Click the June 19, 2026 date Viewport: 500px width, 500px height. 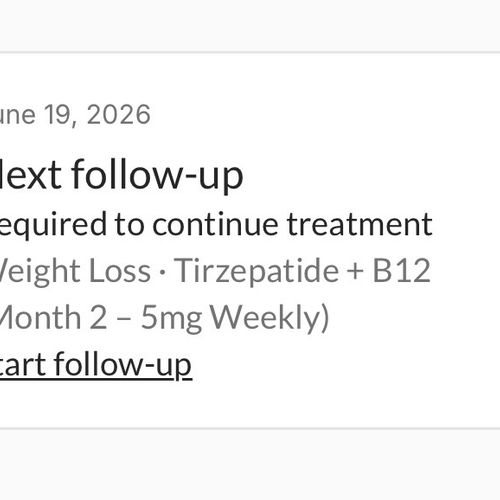(x=75, y=115)
